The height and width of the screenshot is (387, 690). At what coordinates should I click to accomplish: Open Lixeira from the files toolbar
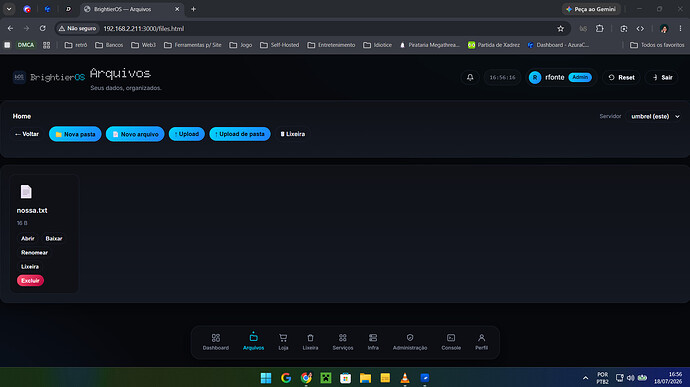click(293, 134)
